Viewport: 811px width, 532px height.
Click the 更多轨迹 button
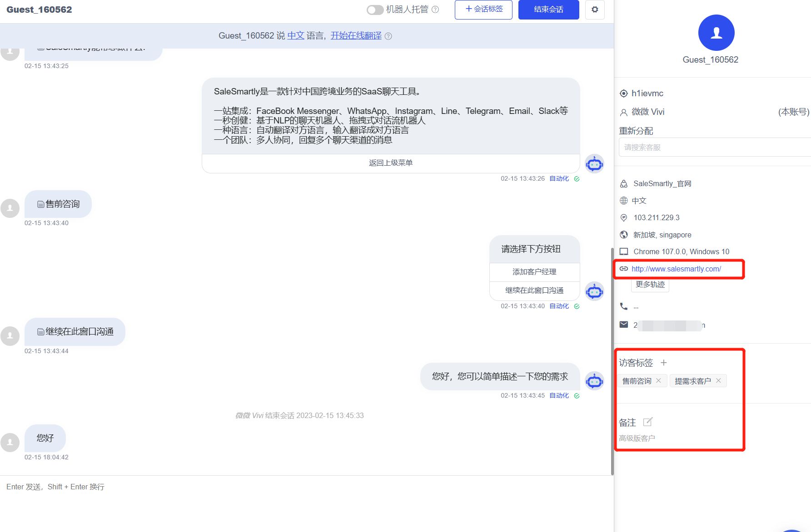[650, 285]
